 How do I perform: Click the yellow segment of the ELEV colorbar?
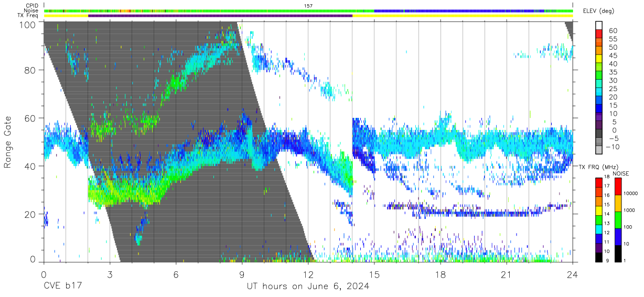click(x=598, y=59)
